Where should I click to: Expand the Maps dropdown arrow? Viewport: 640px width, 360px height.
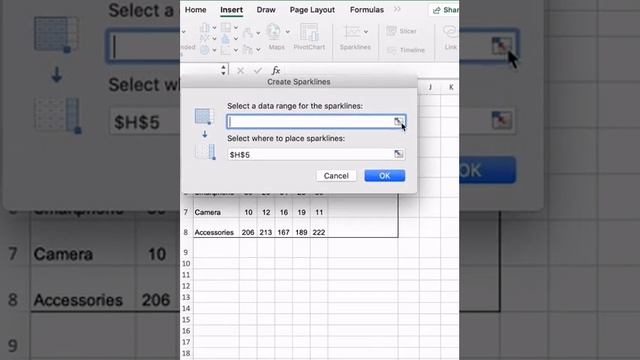[x=288, y=32]
